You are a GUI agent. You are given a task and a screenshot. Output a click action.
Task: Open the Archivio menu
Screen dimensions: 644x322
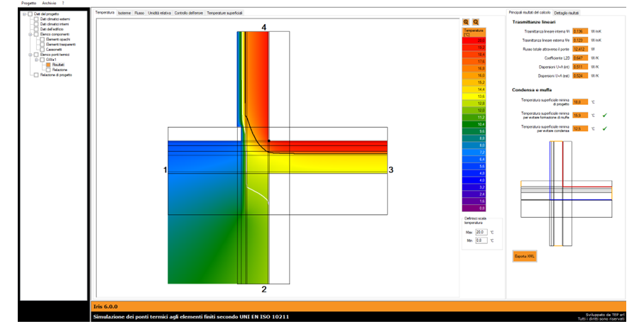(x=48, y=3)
